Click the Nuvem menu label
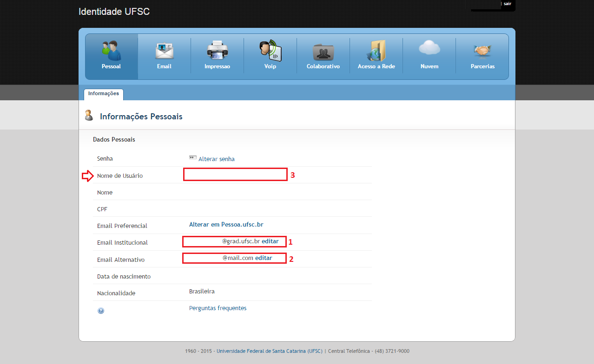Screen dimensions: 594x364 coord(429,66)
